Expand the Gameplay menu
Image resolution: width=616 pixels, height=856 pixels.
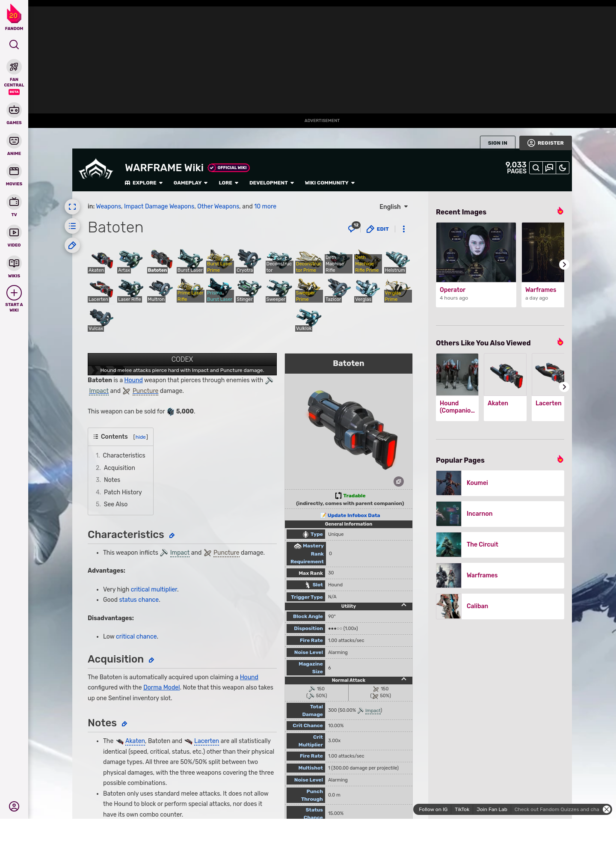(190, 183)
